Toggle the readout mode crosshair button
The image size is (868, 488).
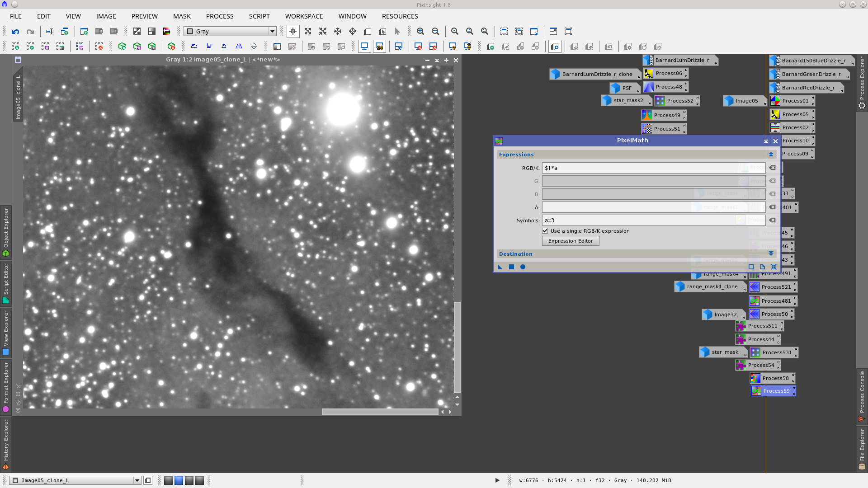[293, 32]
